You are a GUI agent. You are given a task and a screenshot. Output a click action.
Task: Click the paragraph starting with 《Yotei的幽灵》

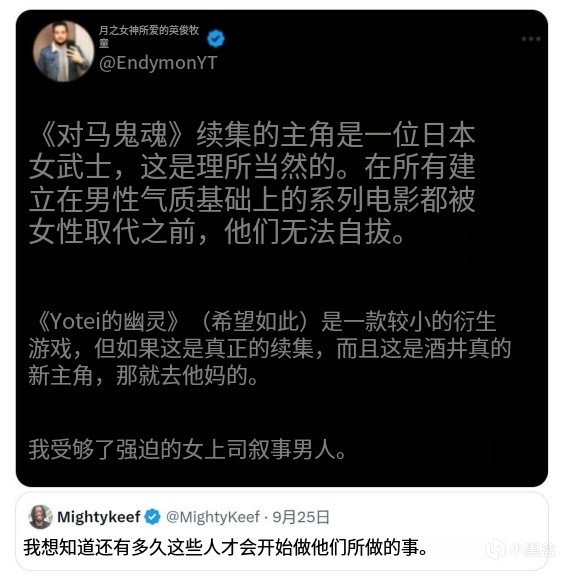269,348
